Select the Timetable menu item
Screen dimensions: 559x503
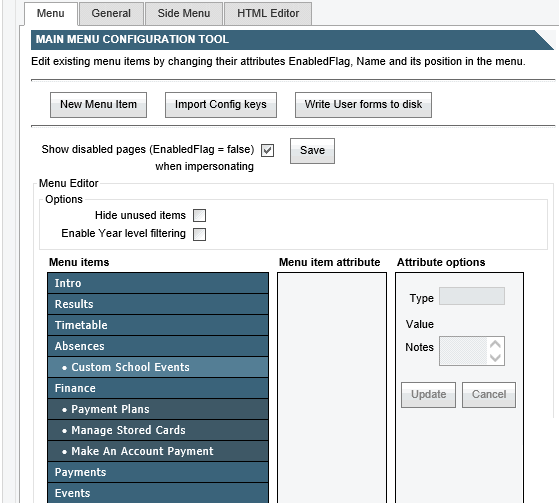click(x=158, y=325)
